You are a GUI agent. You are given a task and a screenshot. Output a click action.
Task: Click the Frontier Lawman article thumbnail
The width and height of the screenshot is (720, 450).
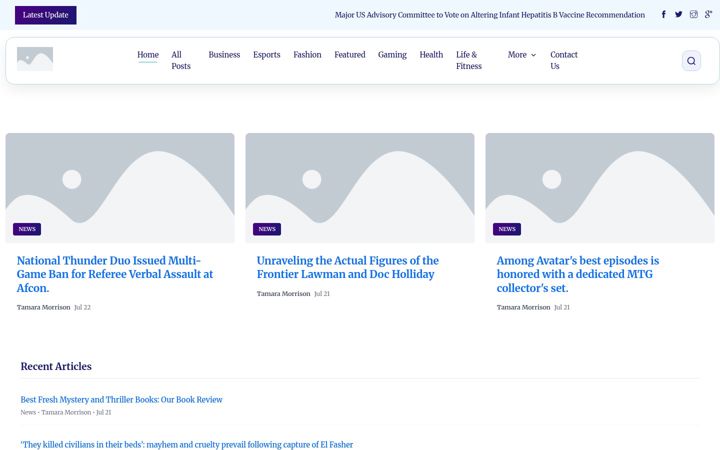(360, 188)
